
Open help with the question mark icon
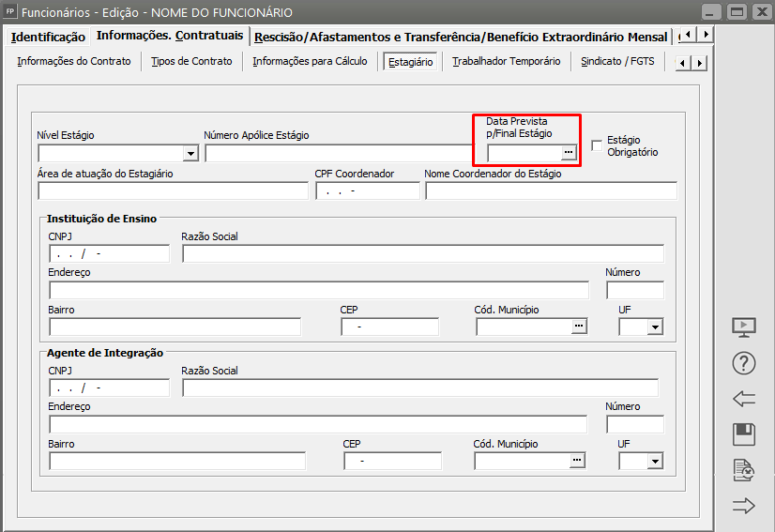tap(744, 363)
